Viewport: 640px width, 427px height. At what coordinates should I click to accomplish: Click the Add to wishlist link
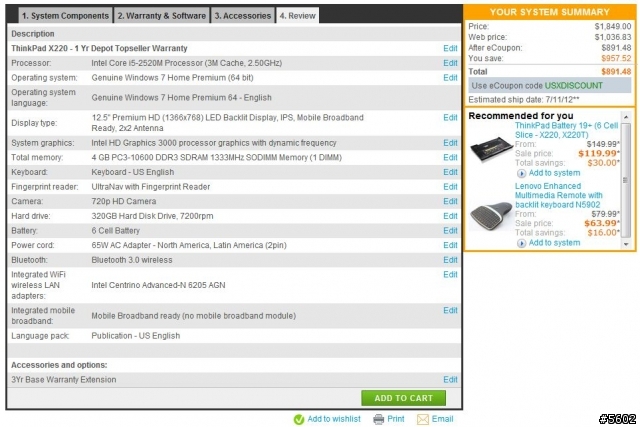[x=334, y=419]
